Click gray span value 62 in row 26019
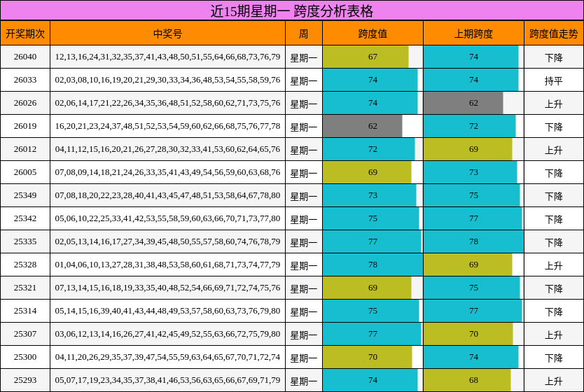 [363, 126]
